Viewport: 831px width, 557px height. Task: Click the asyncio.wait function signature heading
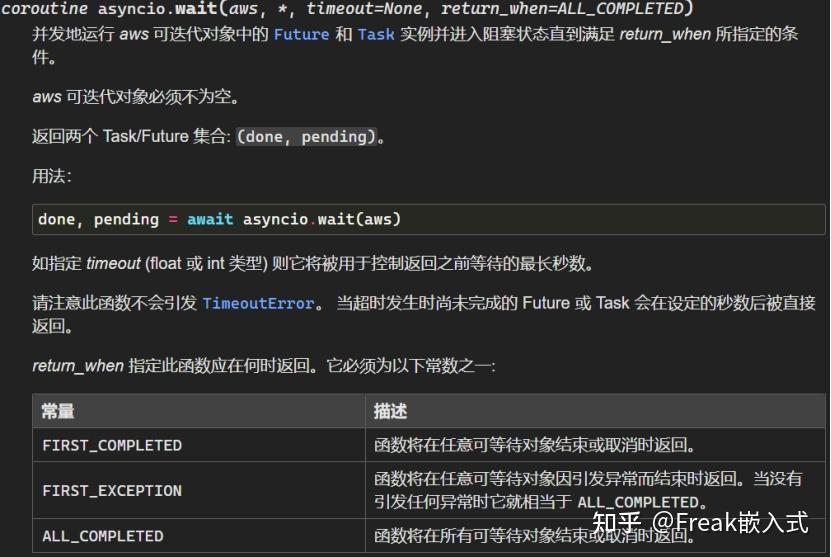click(x=347, y=8)
